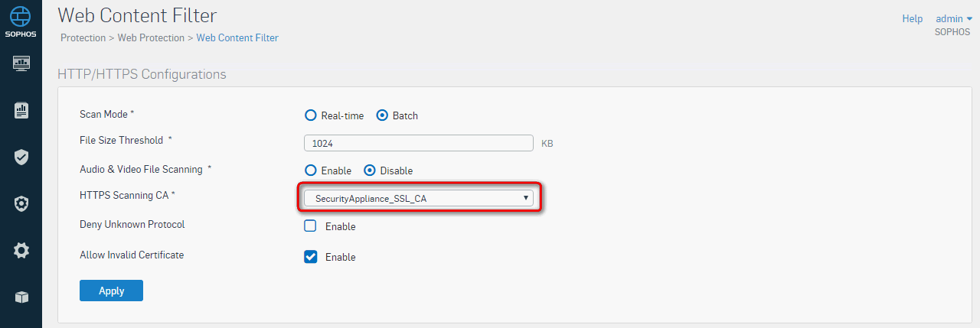This screenshot has height=328, width=980.
Task: Open the gear settings sidebar icon
Action: [21, 250]
